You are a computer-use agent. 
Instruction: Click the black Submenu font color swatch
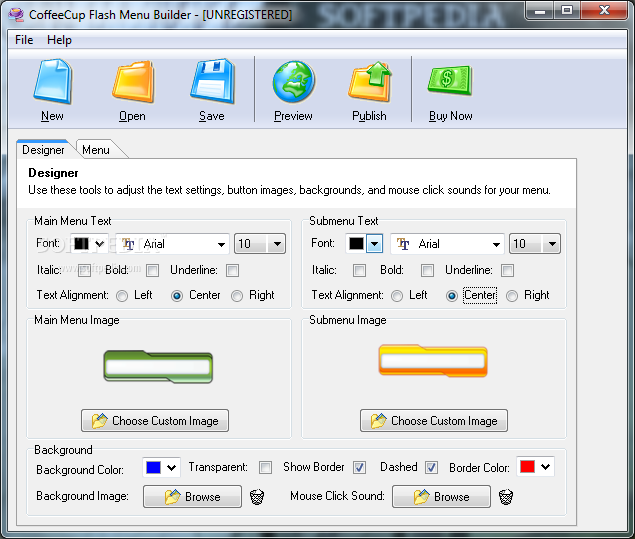356,244
